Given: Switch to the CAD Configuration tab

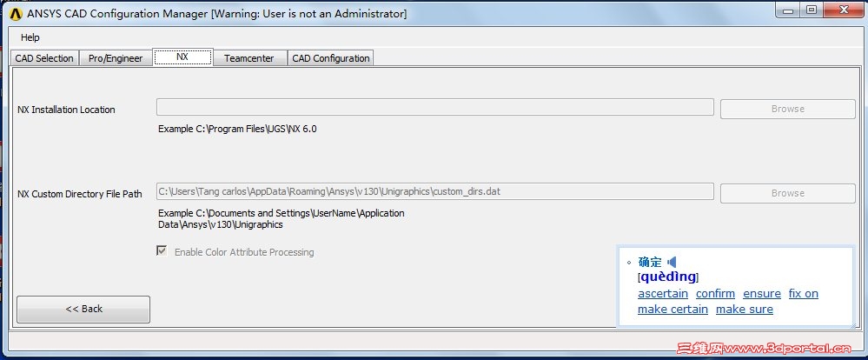Looking at the screenshot, I should (x=330, y=58).
